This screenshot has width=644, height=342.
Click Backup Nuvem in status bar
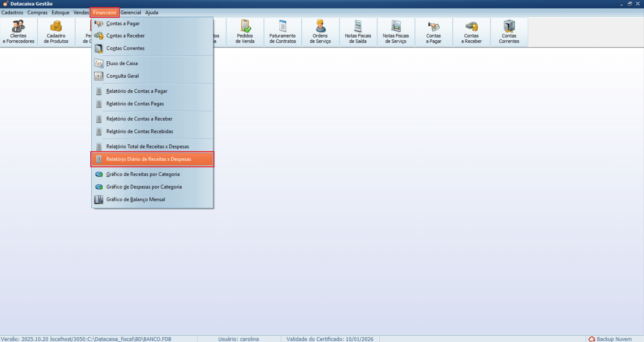pyautogui.click(x=611, y=339)
